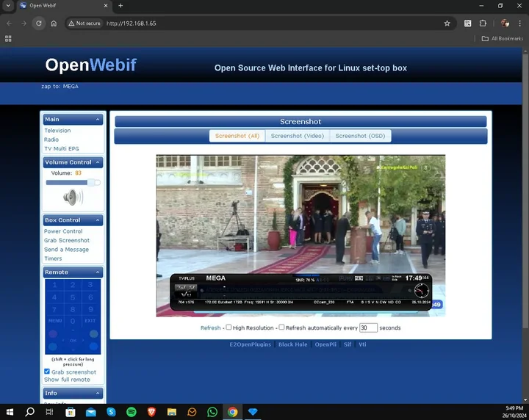Viewport: 529px width, 420px height.
Task: Go to the browser Home icon
Action: tap(54, 23)
